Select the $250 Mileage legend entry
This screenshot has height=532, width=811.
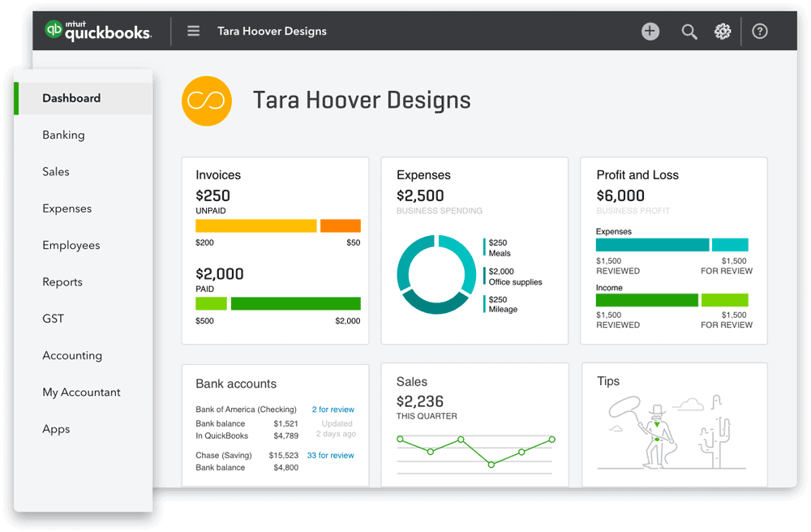click(x=502, y=304)
